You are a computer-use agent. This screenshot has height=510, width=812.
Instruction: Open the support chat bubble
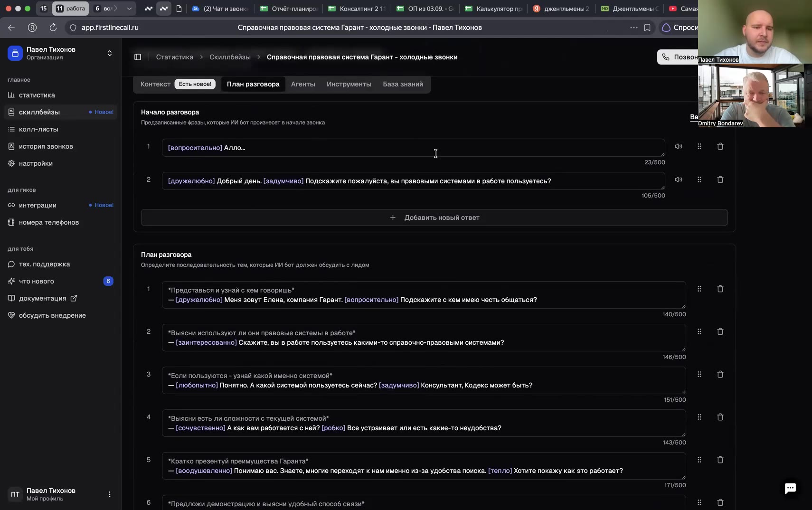pos(790,488)
